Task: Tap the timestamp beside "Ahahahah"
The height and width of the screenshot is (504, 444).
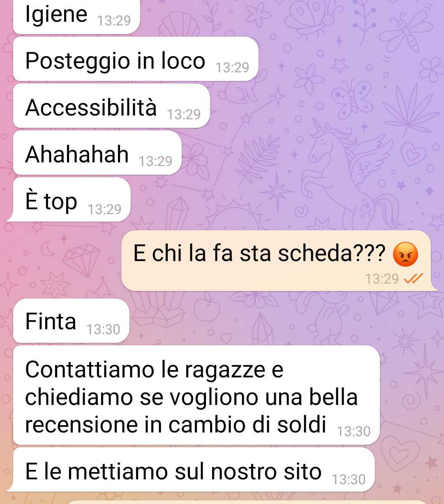Action: (155, 161)
